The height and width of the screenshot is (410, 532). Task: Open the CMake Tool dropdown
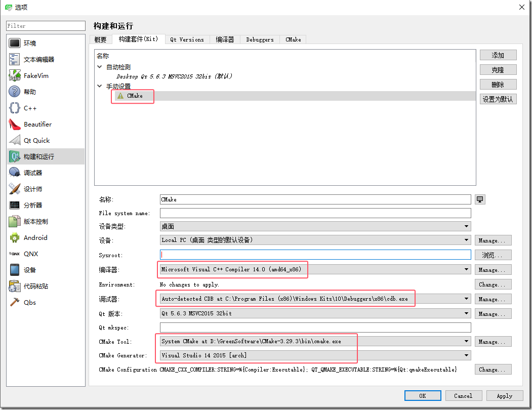(x=315, y=341)
